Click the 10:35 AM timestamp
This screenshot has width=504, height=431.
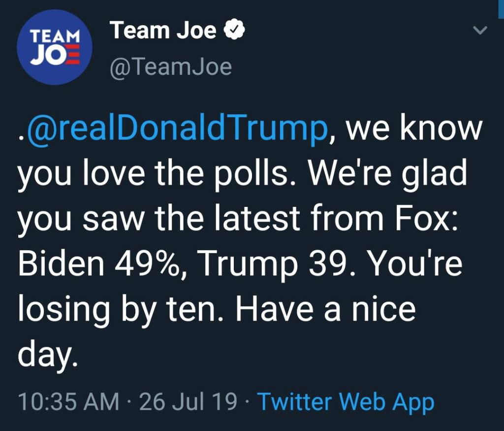coord(68,401)
